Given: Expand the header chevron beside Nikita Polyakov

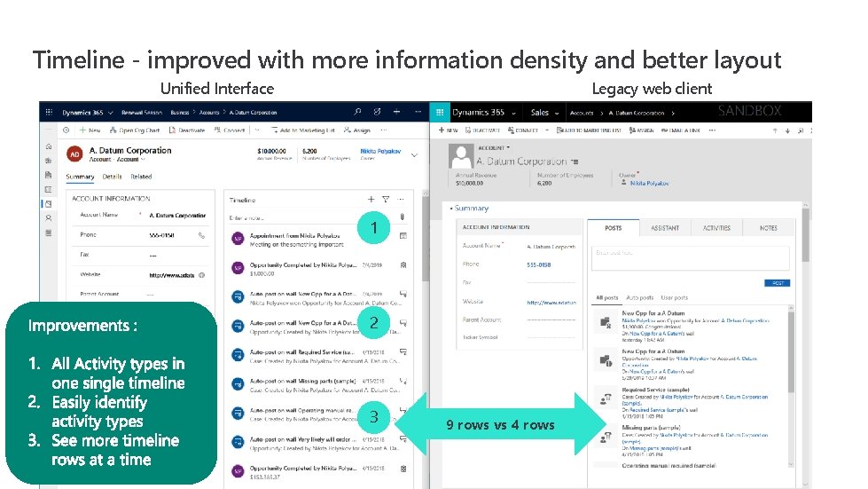Looking at the screenshot, I should pos(414,155).
